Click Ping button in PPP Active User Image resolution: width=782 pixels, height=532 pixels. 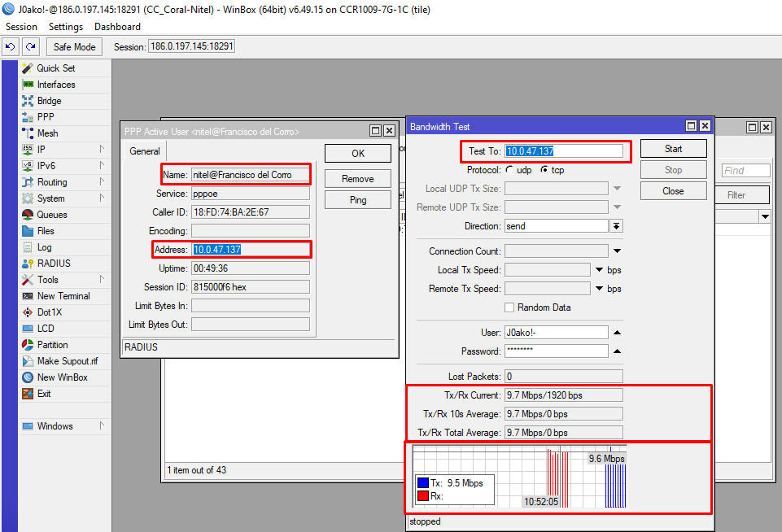tap(357, 200)
